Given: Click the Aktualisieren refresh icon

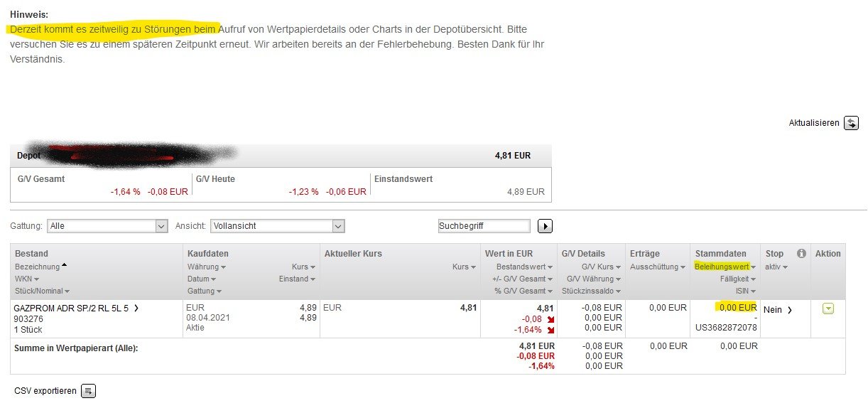Looking at the screenshot, I should point(851,123).
